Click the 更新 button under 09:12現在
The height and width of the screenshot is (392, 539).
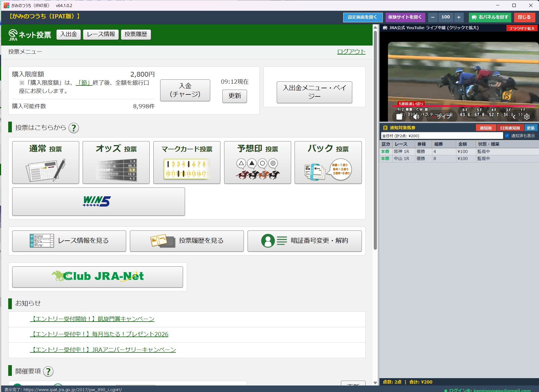click(x=235, y=96)
